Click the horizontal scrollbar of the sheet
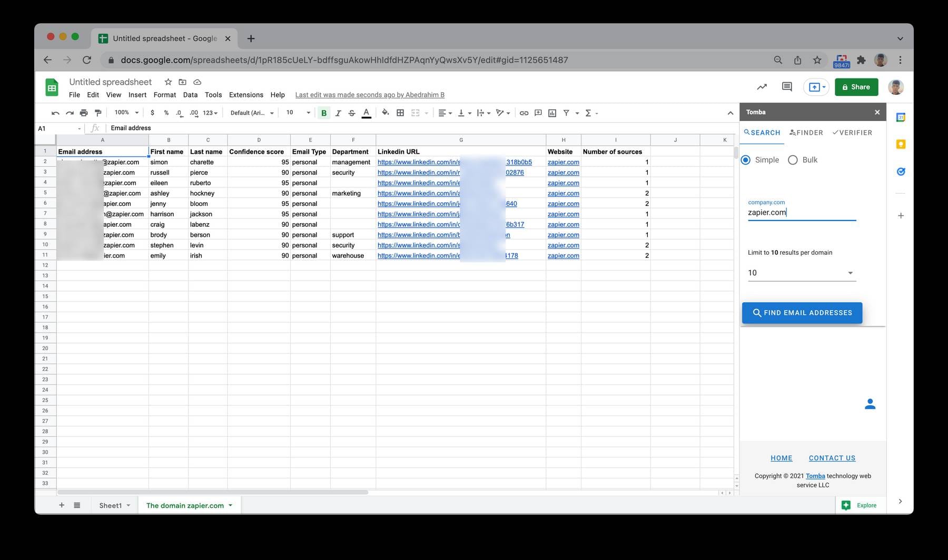Viewport: 948px width, 560px height. (213, 493)
